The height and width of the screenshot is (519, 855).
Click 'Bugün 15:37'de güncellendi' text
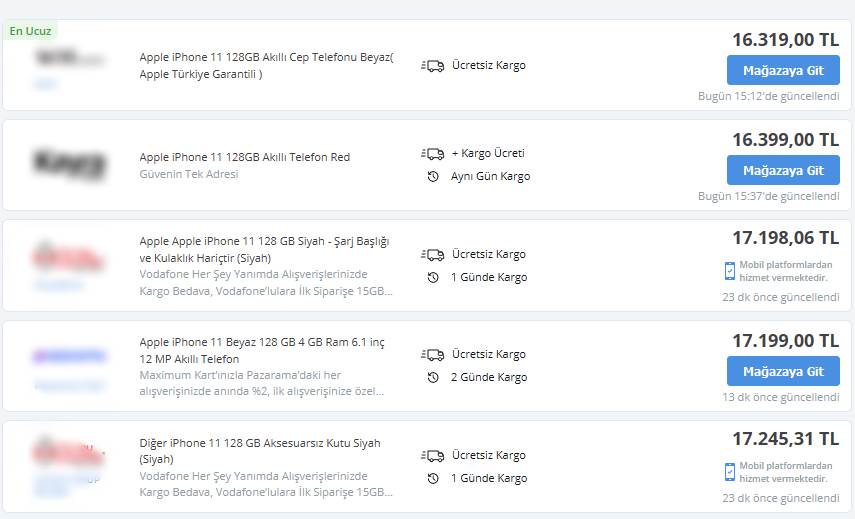(769, 196)
